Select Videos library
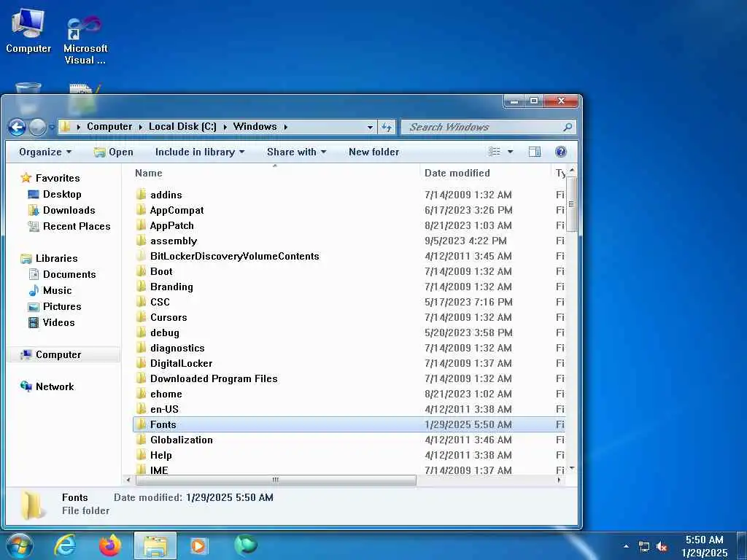 pos(58,322)
